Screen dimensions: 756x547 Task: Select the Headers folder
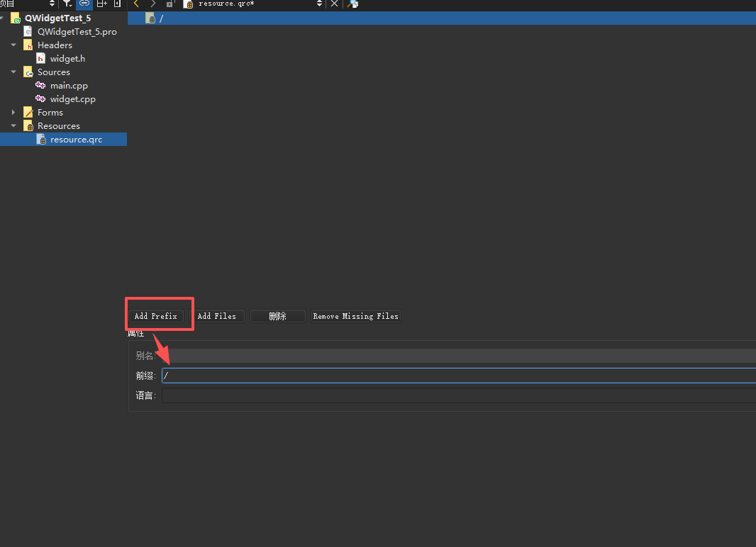tap(55, 45)
